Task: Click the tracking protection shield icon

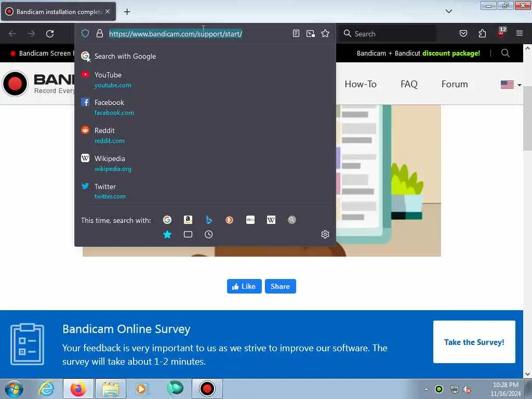Action: click(x=85, y=33)
